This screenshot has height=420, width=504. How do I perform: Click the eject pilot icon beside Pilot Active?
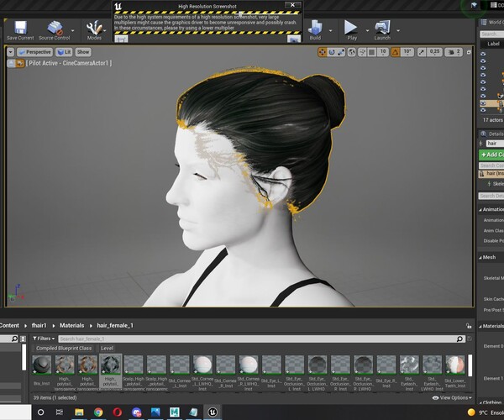(11, 63)
